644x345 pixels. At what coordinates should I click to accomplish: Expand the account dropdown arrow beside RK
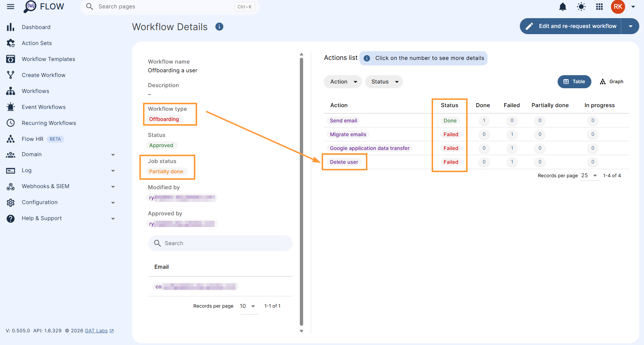[x=633, y=7]
